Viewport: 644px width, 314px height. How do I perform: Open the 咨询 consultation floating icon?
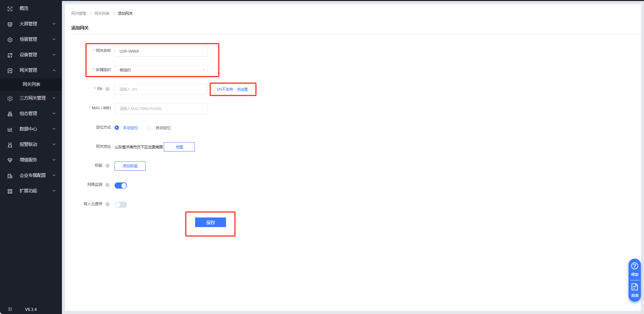(x=635, y=290)
